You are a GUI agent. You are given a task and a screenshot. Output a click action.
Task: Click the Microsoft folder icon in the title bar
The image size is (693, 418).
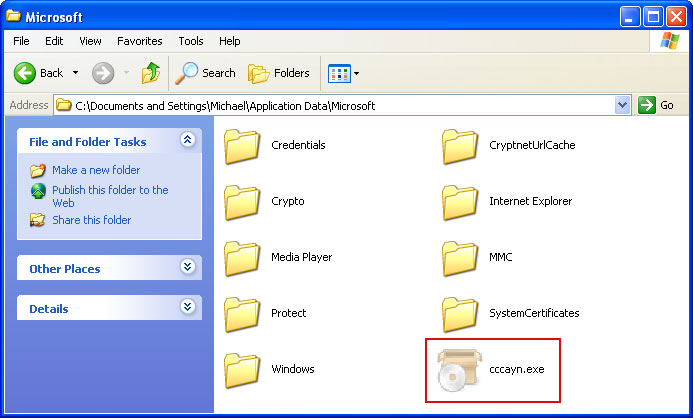point(13,16)
